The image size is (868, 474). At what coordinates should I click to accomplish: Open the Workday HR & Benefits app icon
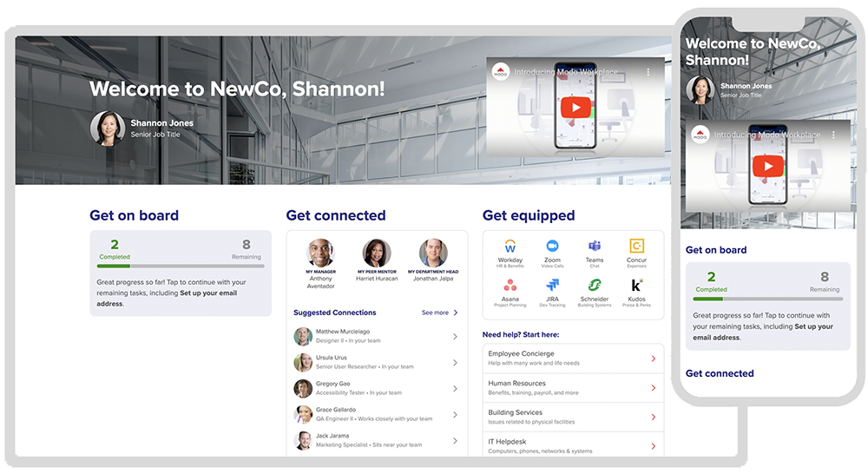[x=510, y=247]
